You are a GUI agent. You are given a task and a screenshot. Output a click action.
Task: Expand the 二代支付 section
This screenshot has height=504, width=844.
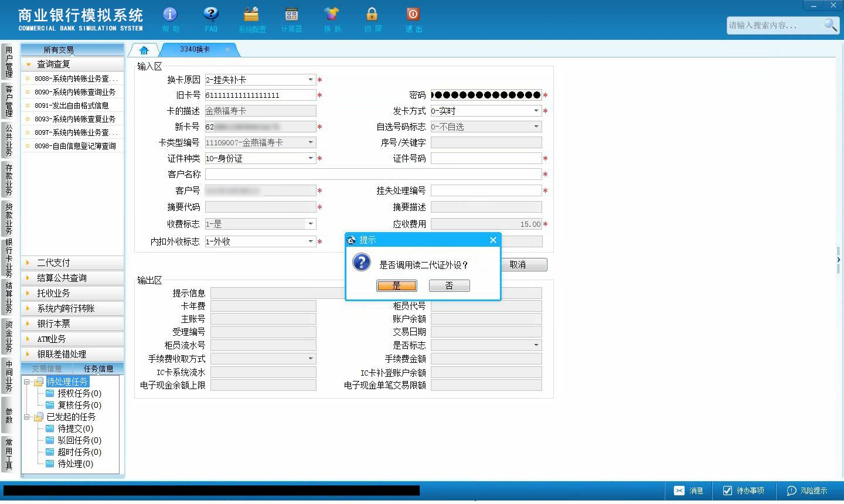click(x=73, y=263)
